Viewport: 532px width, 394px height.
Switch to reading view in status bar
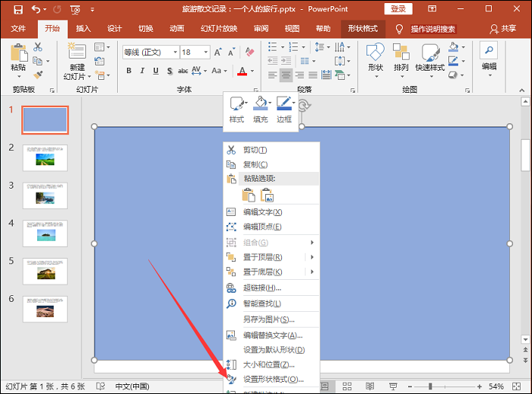coord(370,386)
